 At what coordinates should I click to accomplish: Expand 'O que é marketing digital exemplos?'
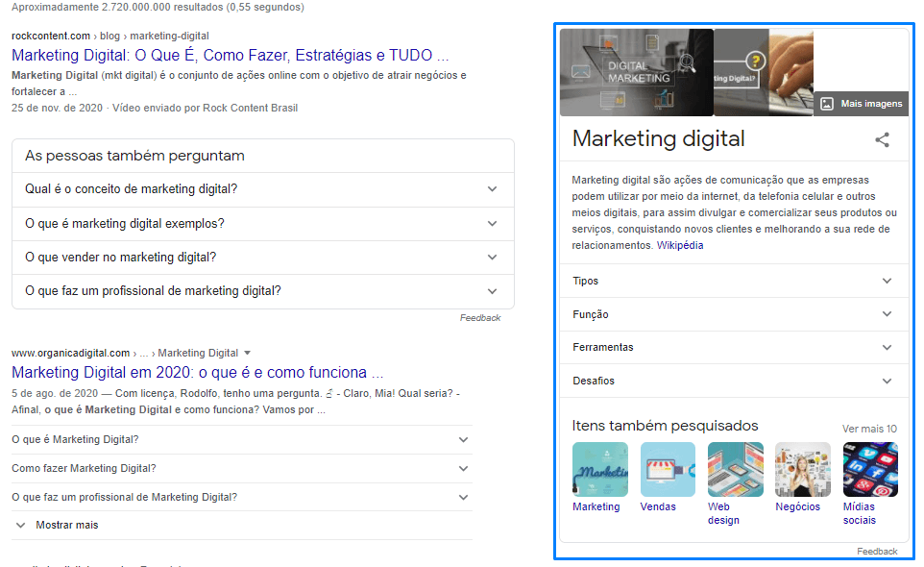pos(492,222)
